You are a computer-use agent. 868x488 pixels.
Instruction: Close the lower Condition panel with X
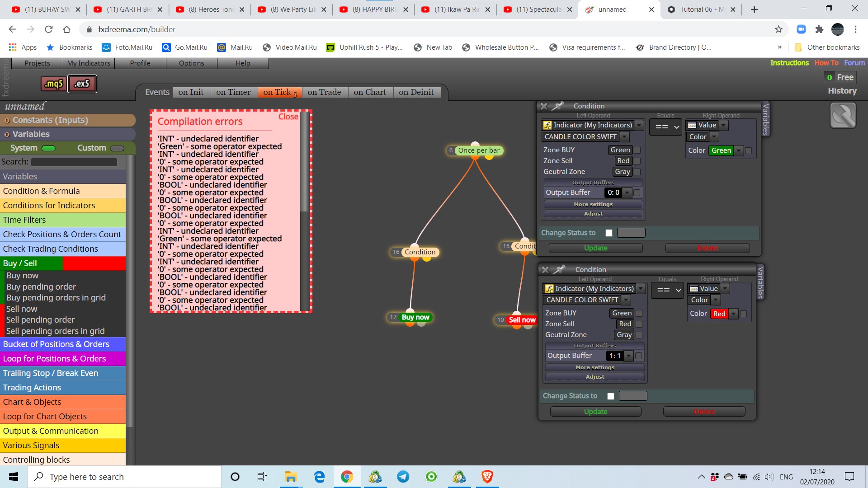pyautogui.click(x=545, y=270)
